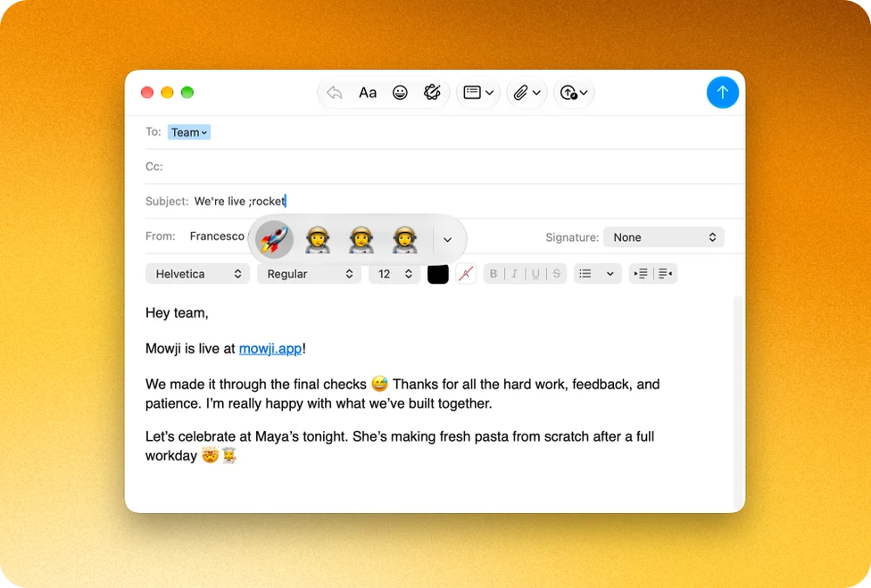Send the email with the blue arrow button
This screenshot has width=871, height=588.
click(722, 92)
